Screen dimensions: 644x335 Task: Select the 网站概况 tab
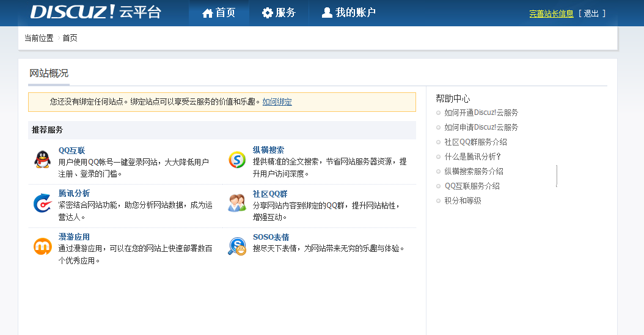(49, 73)
